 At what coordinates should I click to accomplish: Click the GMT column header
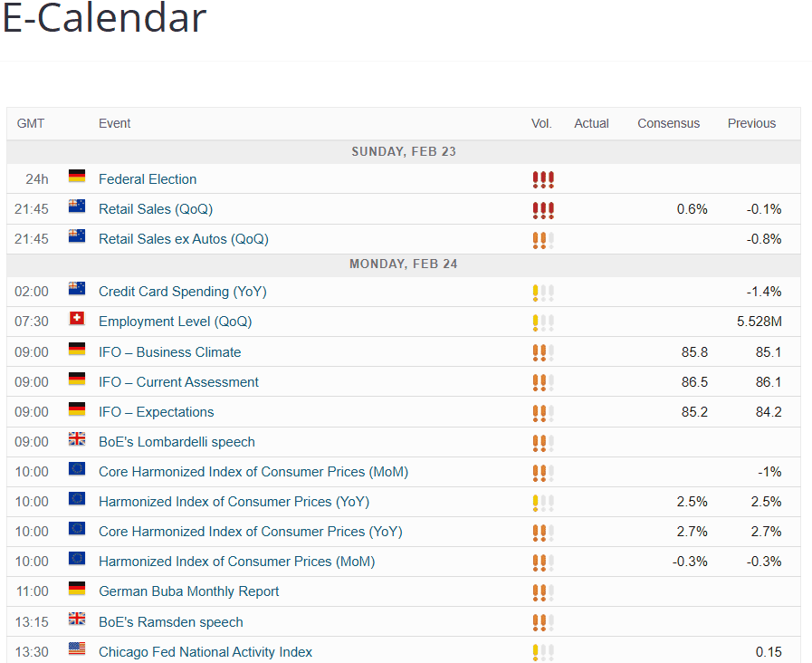point(31,123)
